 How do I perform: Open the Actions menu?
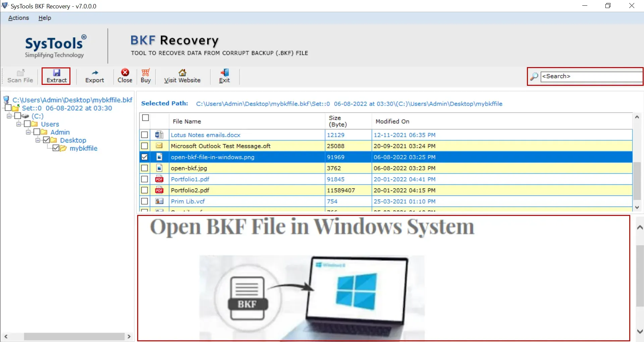point(18,18)
